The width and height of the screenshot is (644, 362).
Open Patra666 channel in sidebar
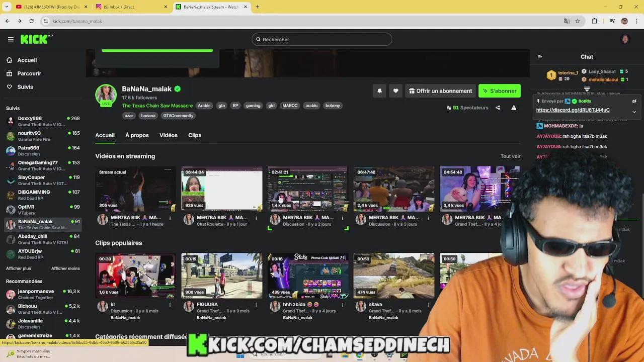pyautogui.click(x=43, y=151)
